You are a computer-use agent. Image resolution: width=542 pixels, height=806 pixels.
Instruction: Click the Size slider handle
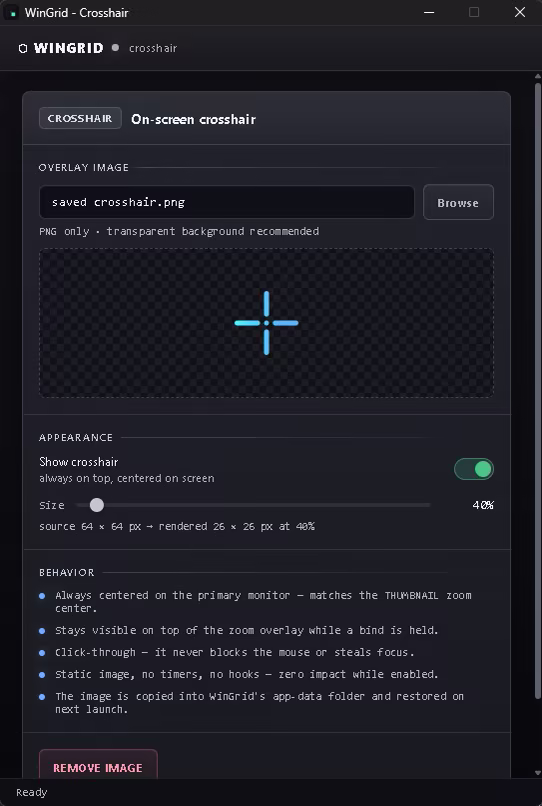[97, 505]
